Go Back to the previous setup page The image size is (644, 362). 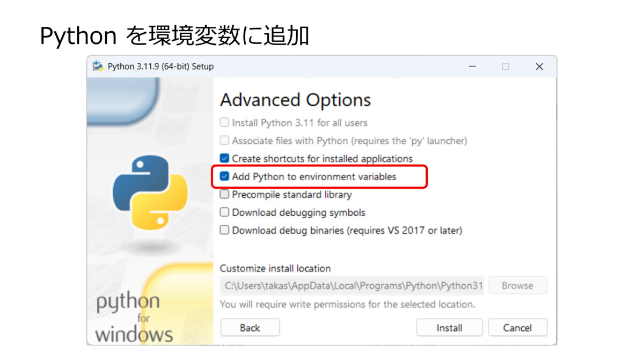(x=250, y=328)
